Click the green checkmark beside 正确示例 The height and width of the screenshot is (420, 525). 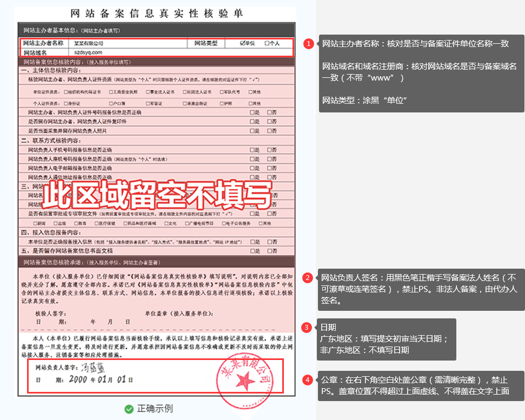(129, 409)
